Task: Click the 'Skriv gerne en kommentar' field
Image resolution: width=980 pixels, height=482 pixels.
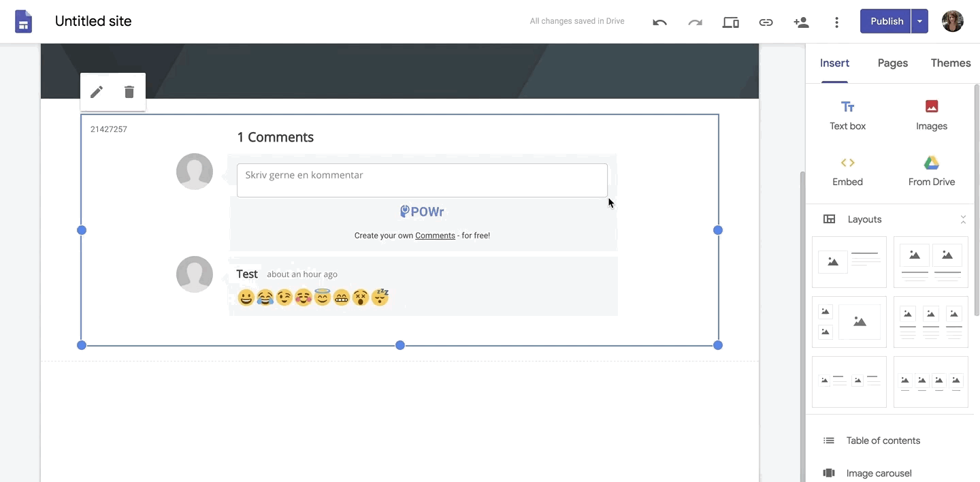Action: (422, 180)
